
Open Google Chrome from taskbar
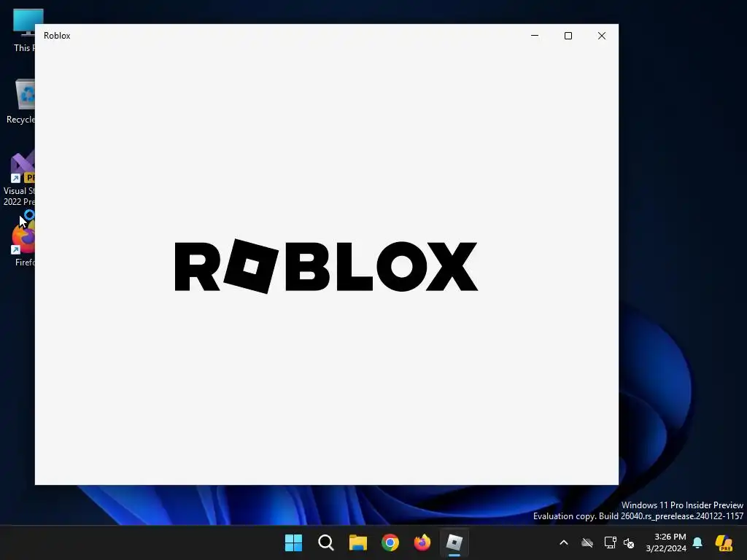tap(390, 542)
